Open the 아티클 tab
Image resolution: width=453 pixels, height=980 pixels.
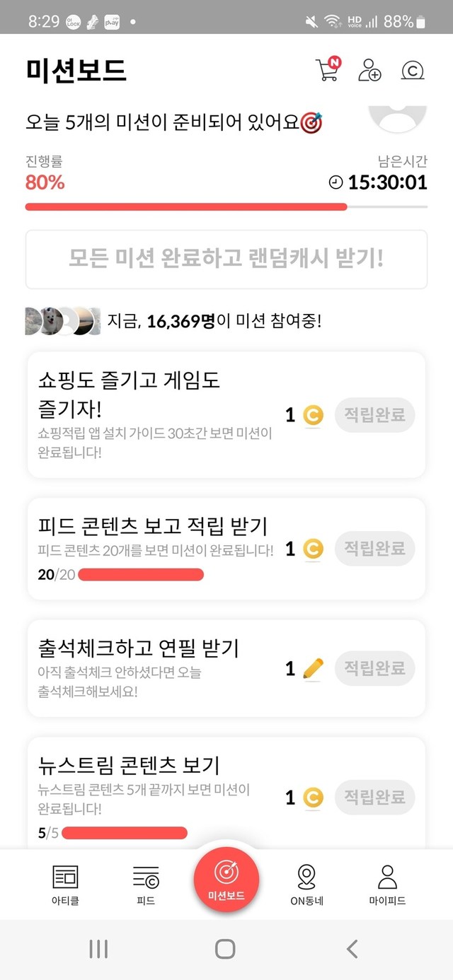65,885
